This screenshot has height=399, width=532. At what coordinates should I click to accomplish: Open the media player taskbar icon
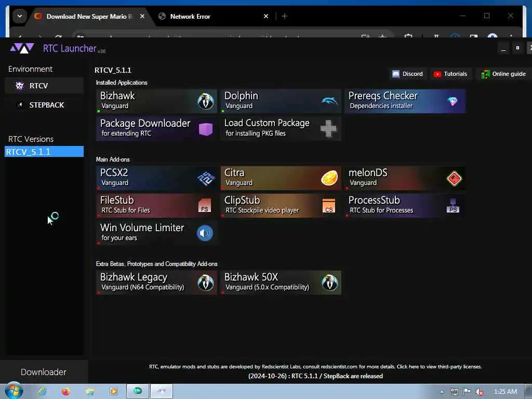click(114, 391)
